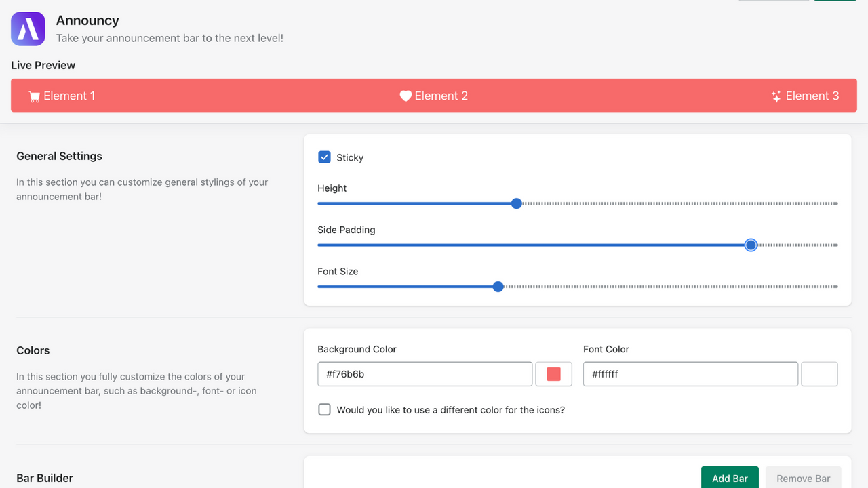Viewport: 868px width, 488px height.
Task: Click Element 3 text in preview
Action: (x=812, y=96)
